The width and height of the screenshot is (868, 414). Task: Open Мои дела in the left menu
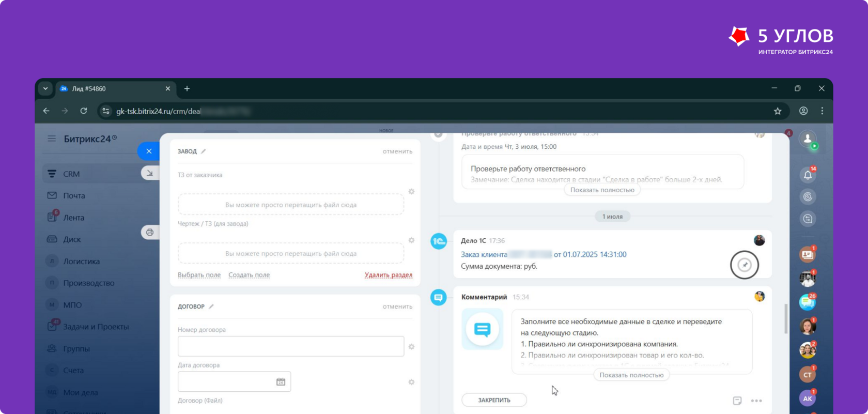(80, 392)
